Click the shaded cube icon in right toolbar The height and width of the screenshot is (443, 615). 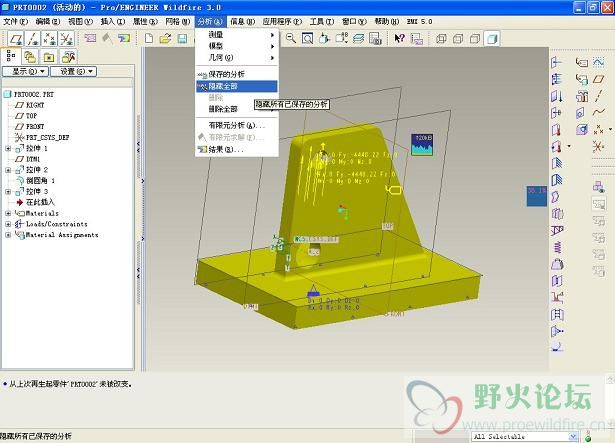582,129
